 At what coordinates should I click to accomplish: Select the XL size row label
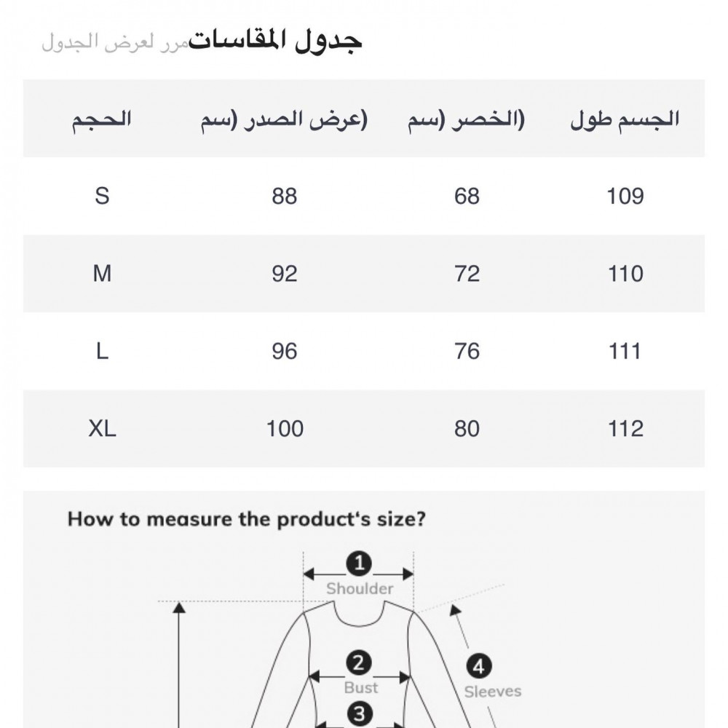click(102, 429)
